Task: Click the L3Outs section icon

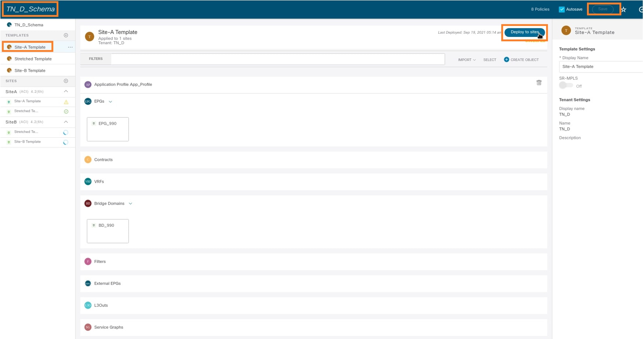Action: click(x=88, y=305)
